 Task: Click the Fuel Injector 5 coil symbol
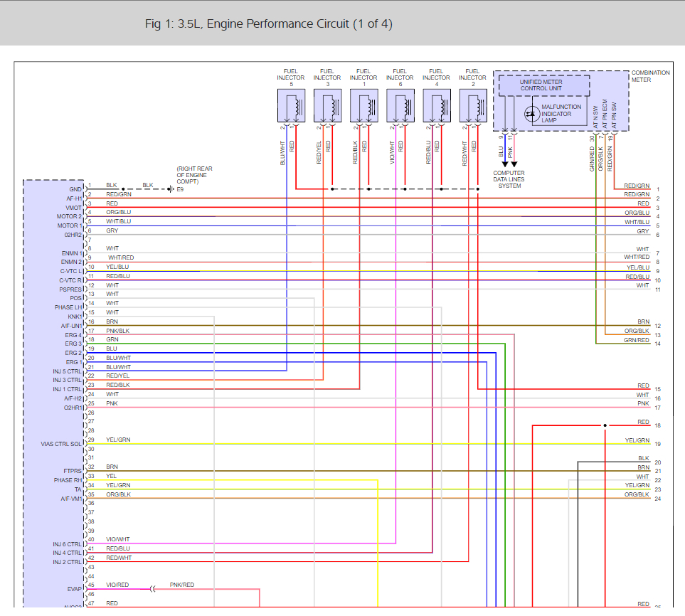click(x=291, y=105)
